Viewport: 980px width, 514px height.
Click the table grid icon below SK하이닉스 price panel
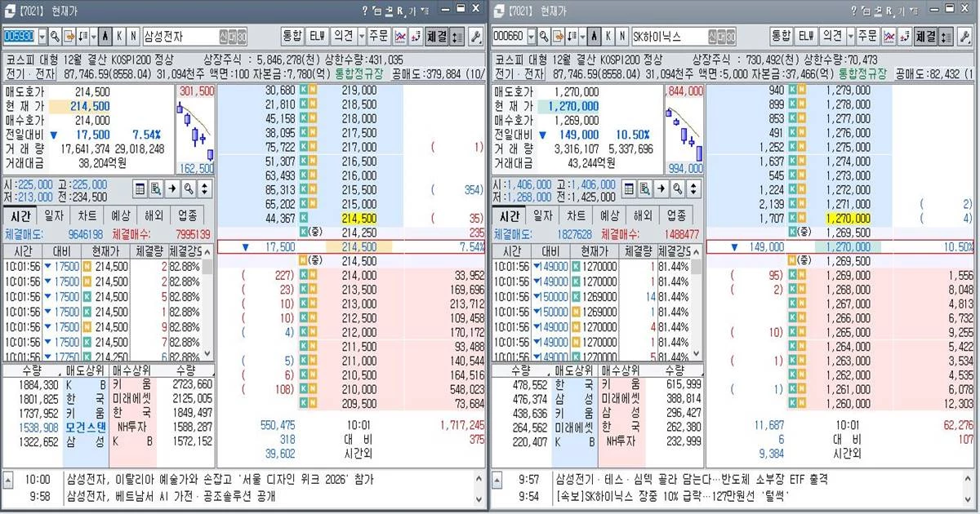(629, 188)
